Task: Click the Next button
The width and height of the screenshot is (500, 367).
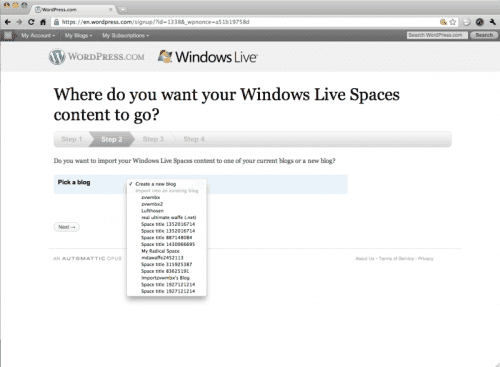Action: [67, 227]
